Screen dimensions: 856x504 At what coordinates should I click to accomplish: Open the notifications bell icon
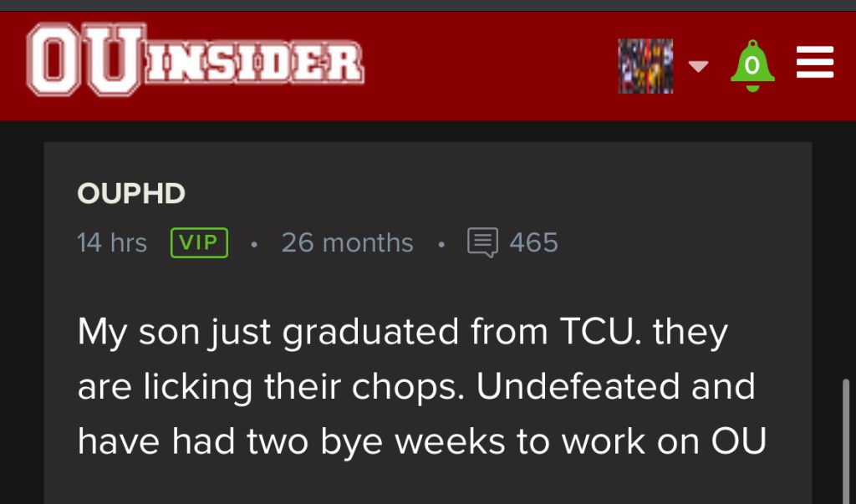(x=752, y=65)
